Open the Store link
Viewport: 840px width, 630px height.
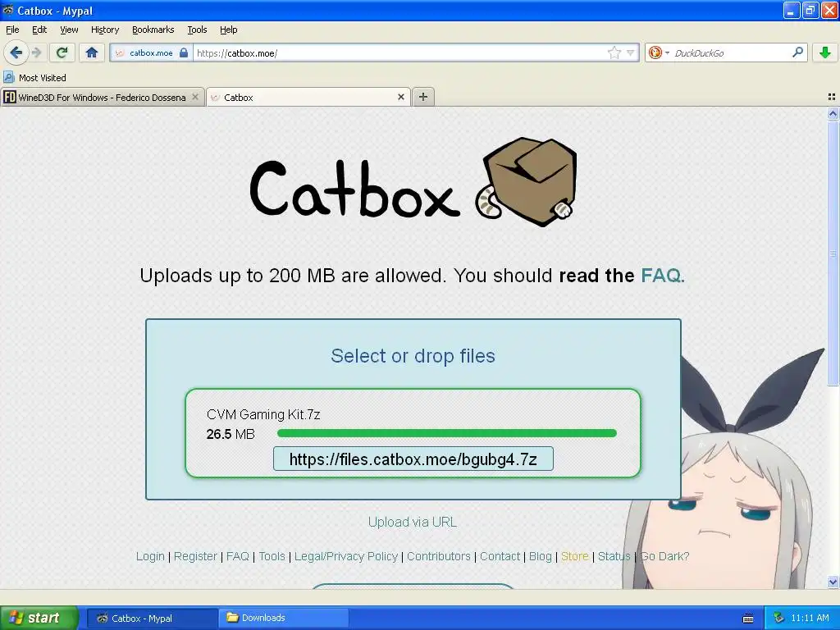pyautogui.click(x=575, y=556)
